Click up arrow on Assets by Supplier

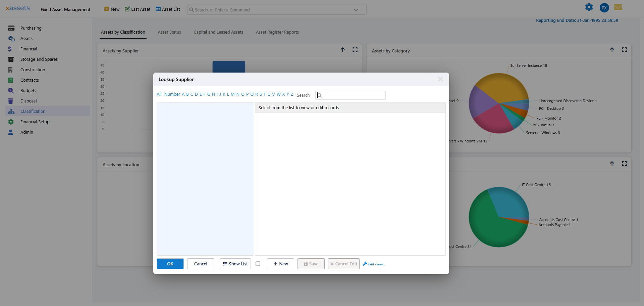(342, 50)
